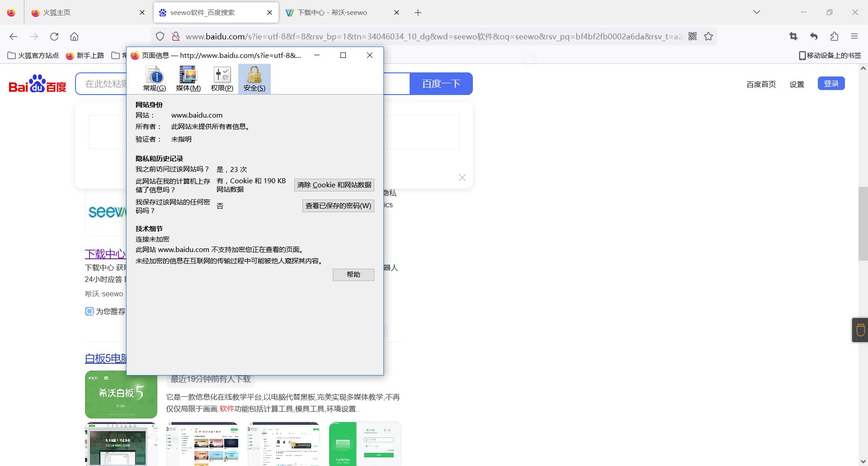Click the 登录 button on Baidu
This screenshot has height=466, width=868.
click(x=831, y=84)
